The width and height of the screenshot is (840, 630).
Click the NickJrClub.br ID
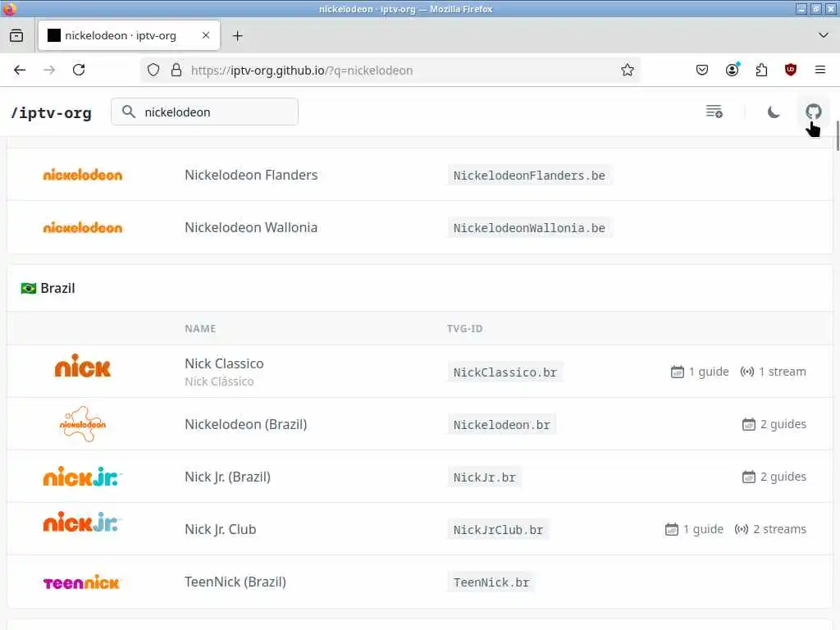(x=498, y=530)
